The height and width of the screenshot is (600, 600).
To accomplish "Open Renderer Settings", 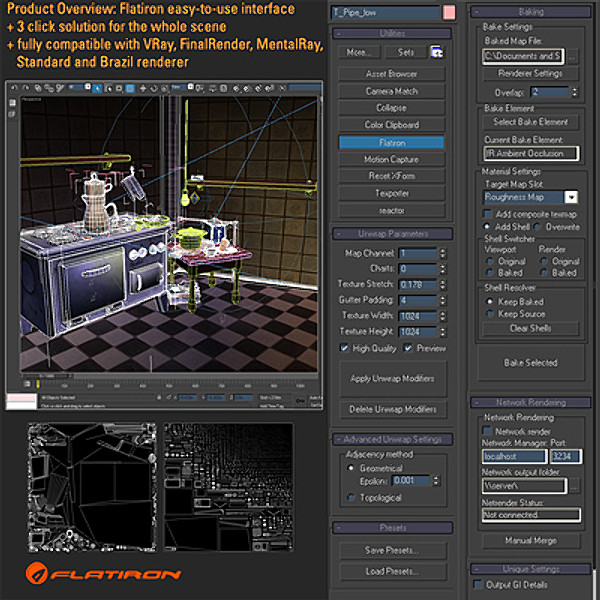I will (x=530, y=73).
